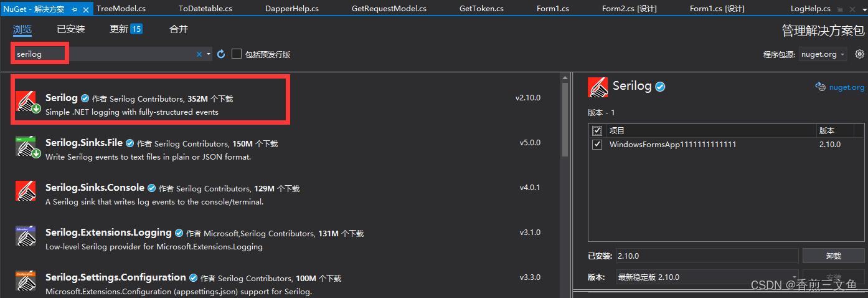Screen dimensions: 868x298
Task: Open the ToDatetable.cs document tab
Action: (x=205, y=9)
